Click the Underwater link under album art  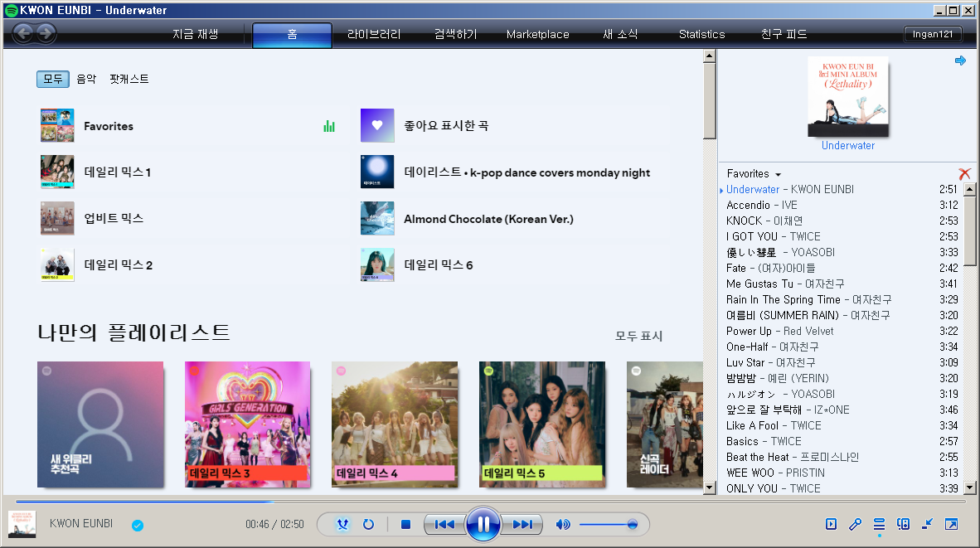tap(848, 146)
